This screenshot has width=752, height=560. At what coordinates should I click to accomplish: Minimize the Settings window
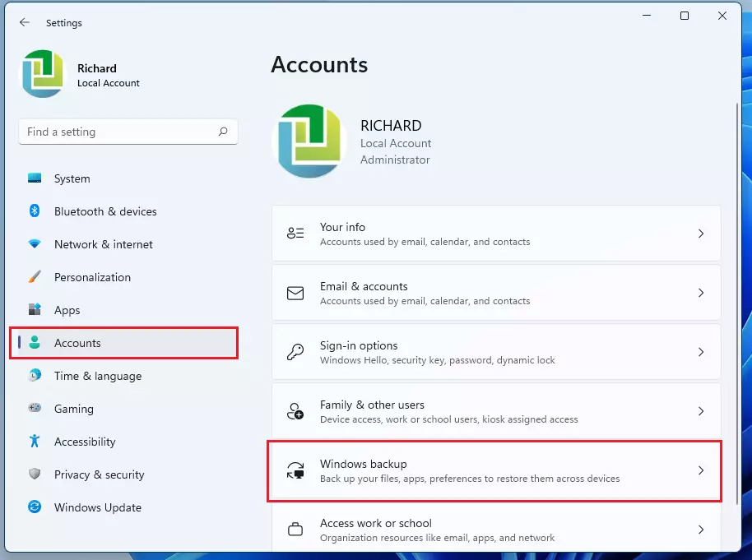tap(647, 16)
